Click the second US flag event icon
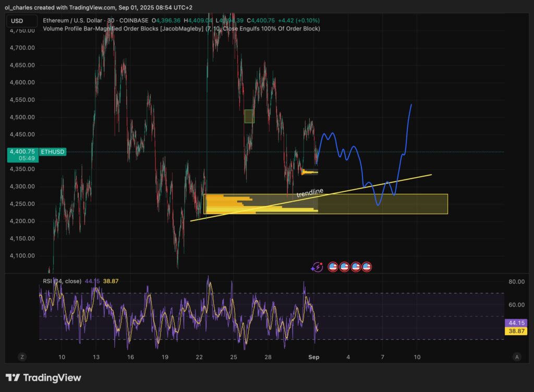The height and width of the screenshot is (392, 534). [x=344, y=266]
